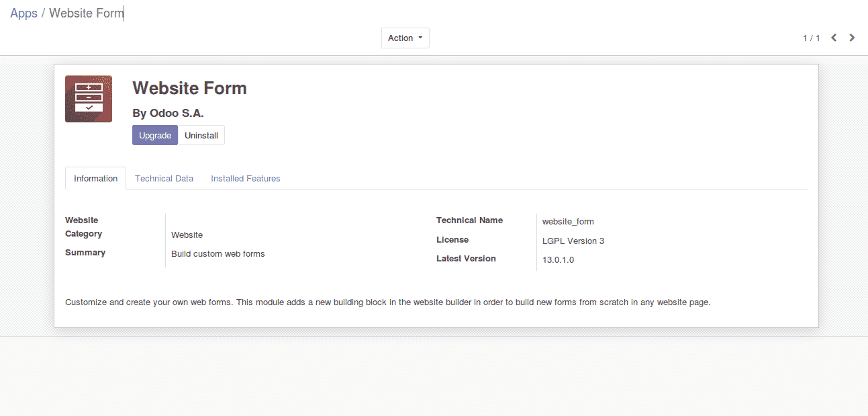
Task: Go to the previous record arrow
Action: pyautogui.click(x=834, y=38)
